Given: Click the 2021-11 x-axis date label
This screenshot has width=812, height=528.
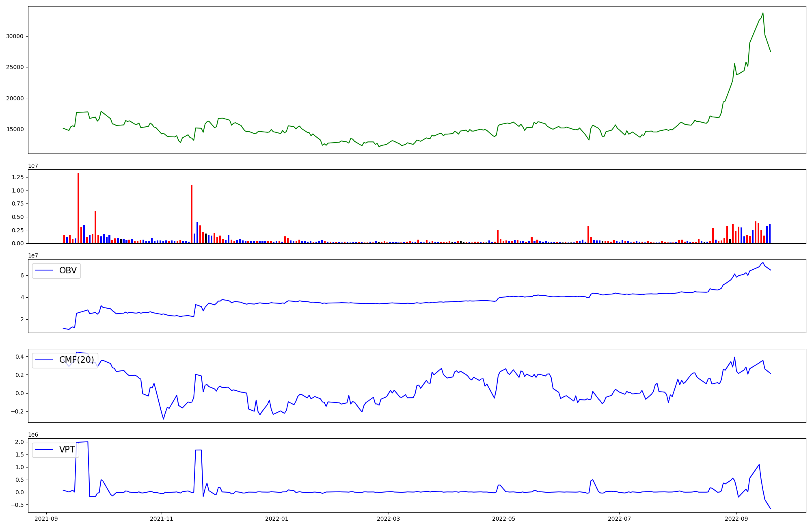Looking at the screenshot, I should coord(162,518).
